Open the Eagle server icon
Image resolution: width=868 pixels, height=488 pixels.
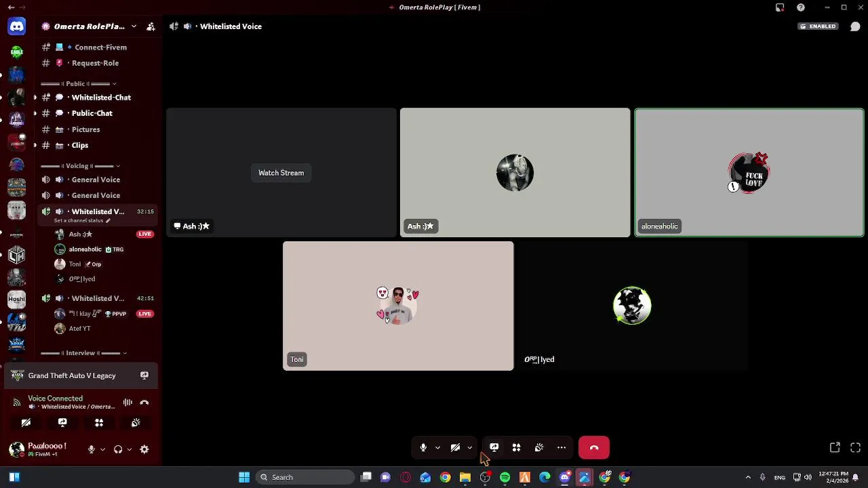point(17,52)
